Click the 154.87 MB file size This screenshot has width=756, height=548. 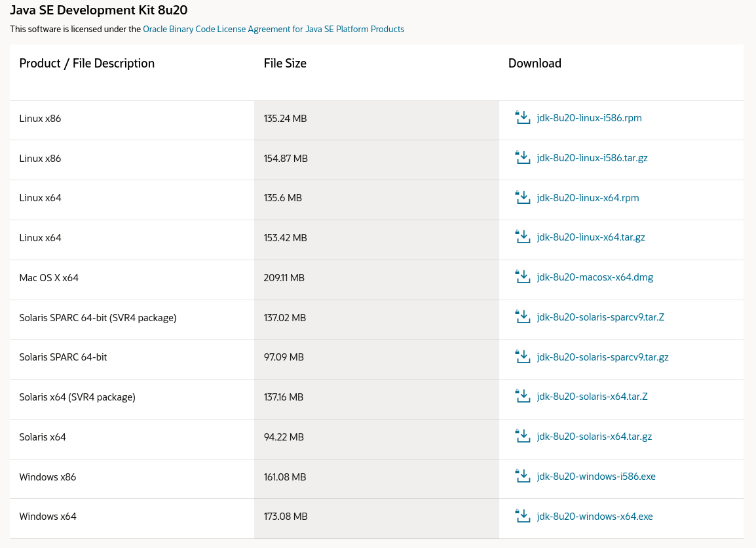(286, 159)
